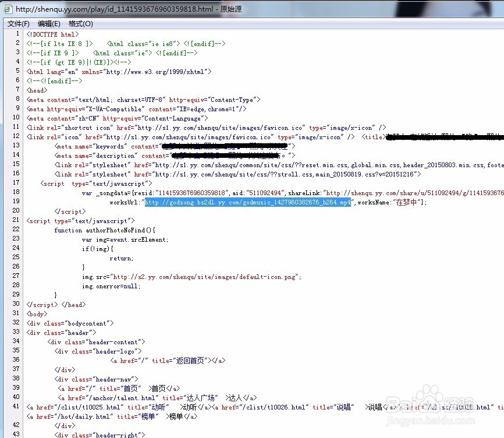Screen dimensions: 504x438
Task: Click the meta name="keywords" text
Action: coord(91,146)
